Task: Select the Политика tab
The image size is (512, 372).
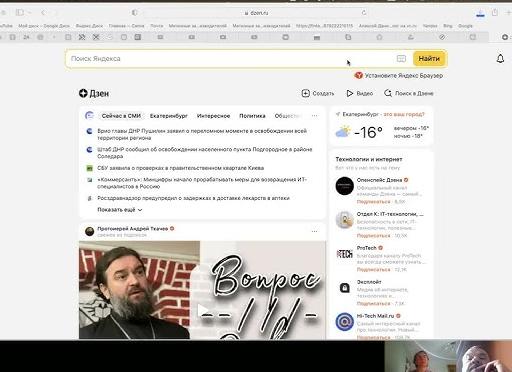Action: click(x=252, y=116)
